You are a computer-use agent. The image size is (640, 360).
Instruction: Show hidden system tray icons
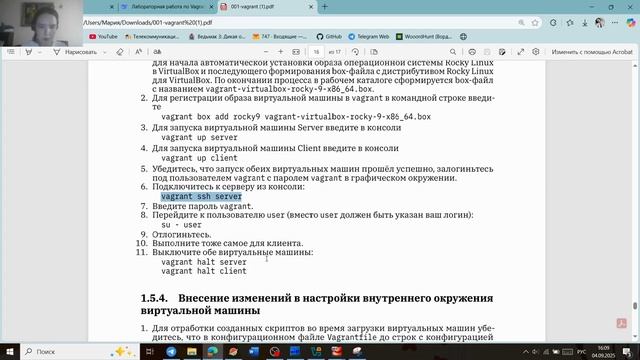coord(526,352)
